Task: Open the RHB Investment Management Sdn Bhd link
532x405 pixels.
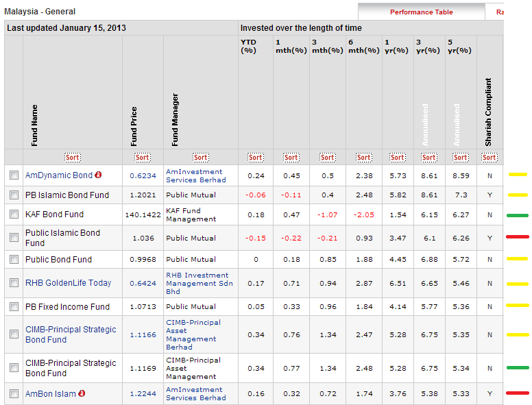Action: 199,283
